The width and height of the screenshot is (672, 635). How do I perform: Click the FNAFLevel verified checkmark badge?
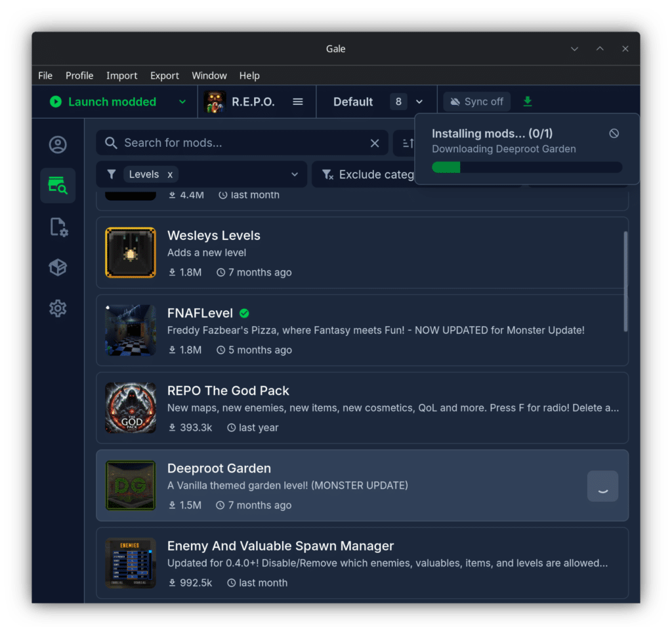244,314
